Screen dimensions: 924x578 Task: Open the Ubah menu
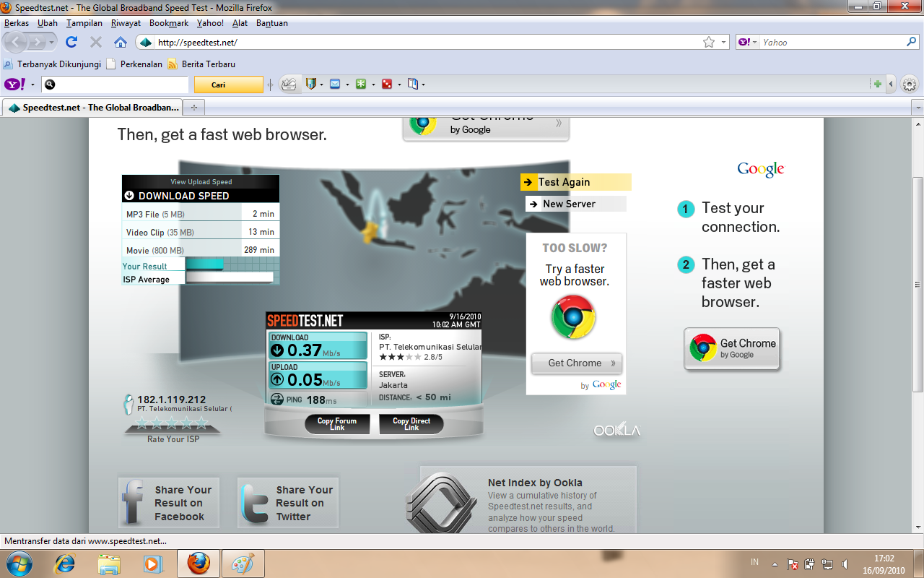(x=48, y=23)
